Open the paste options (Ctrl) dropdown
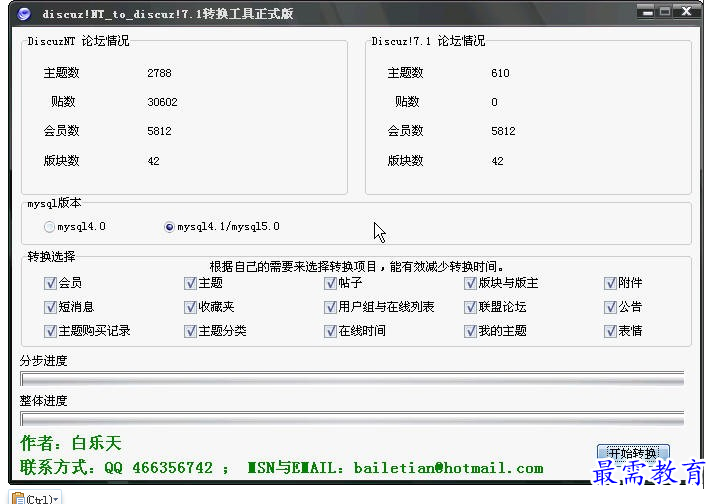714x504 pixels. tap(36, 499)
